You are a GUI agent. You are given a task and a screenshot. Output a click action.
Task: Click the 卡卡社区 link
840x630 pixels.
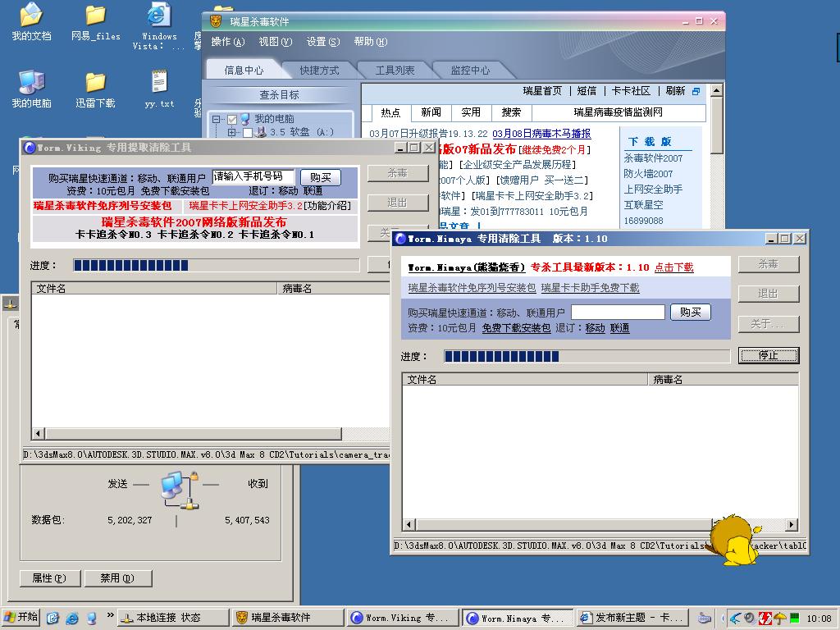pos(631,91)
